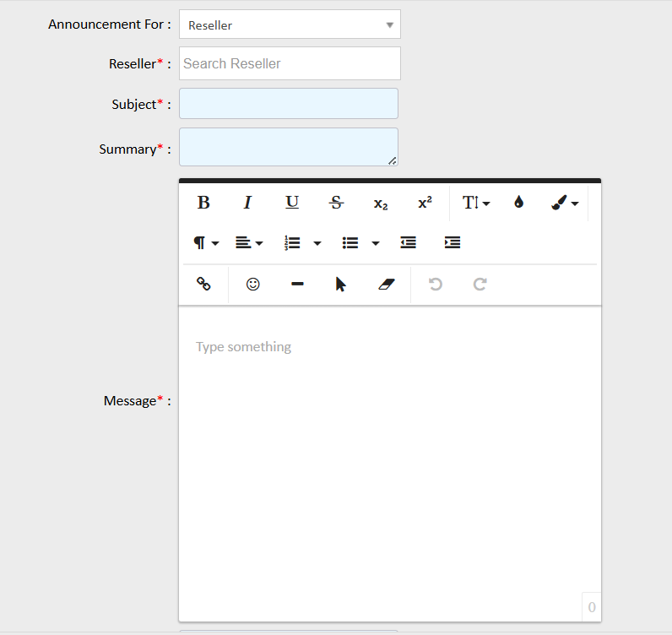Decrease indent of the paragraph
Image resolution: width=672 pixels, height=635 pixels.
pyautogui.click(x=409, y=243)
